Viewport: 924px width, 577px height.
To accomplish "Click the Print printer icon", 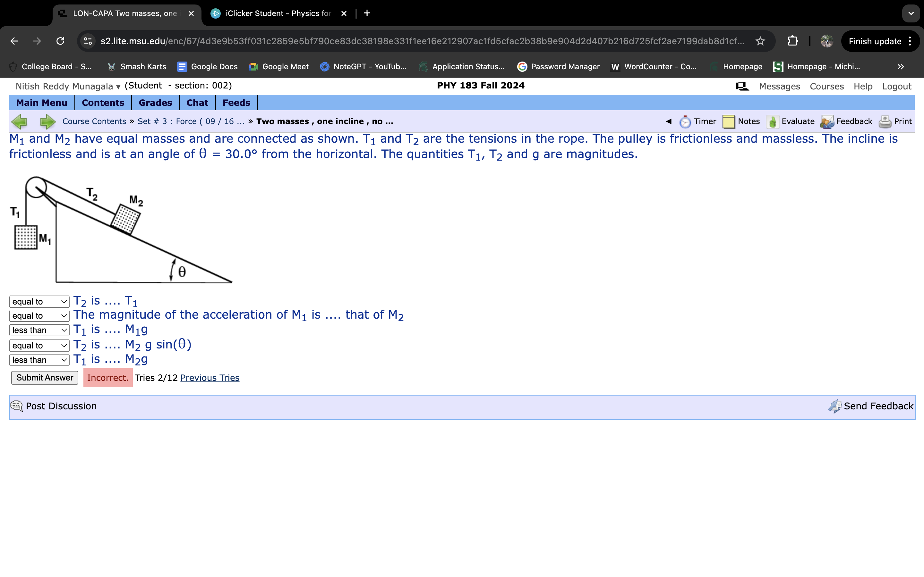I will tap(885, 122).
